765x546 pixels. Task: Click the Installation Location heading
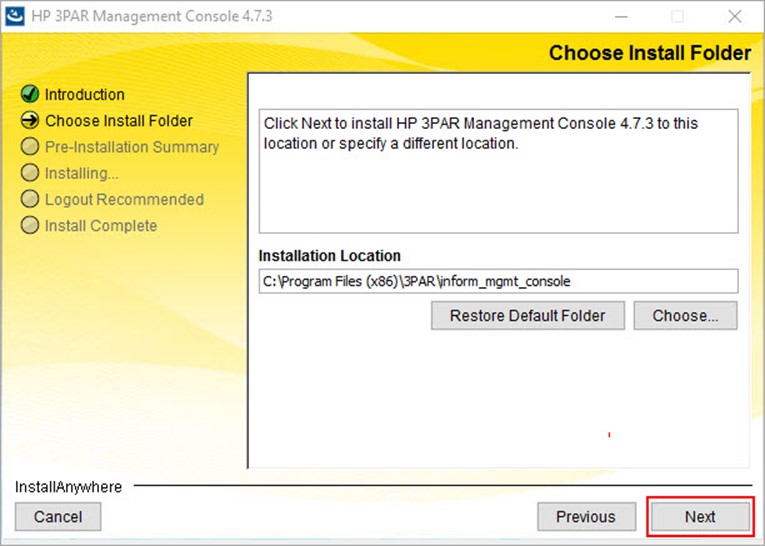329,256
